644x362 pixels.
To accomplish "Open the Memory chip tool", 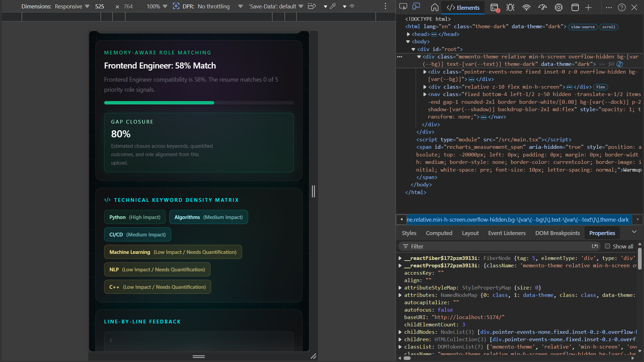I will 559,7.
